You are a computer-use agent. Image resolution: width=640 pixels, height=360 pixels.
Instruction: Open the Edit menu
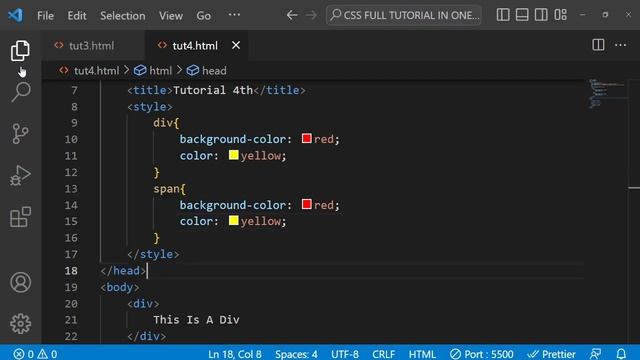pos(77,16)
